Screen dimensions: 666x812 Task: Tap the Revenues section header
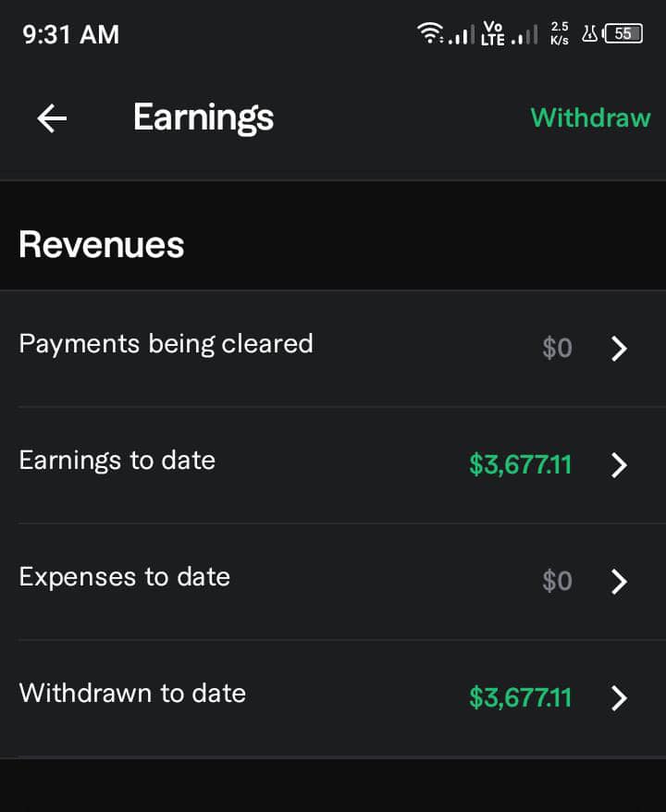(x=102, y=245)
